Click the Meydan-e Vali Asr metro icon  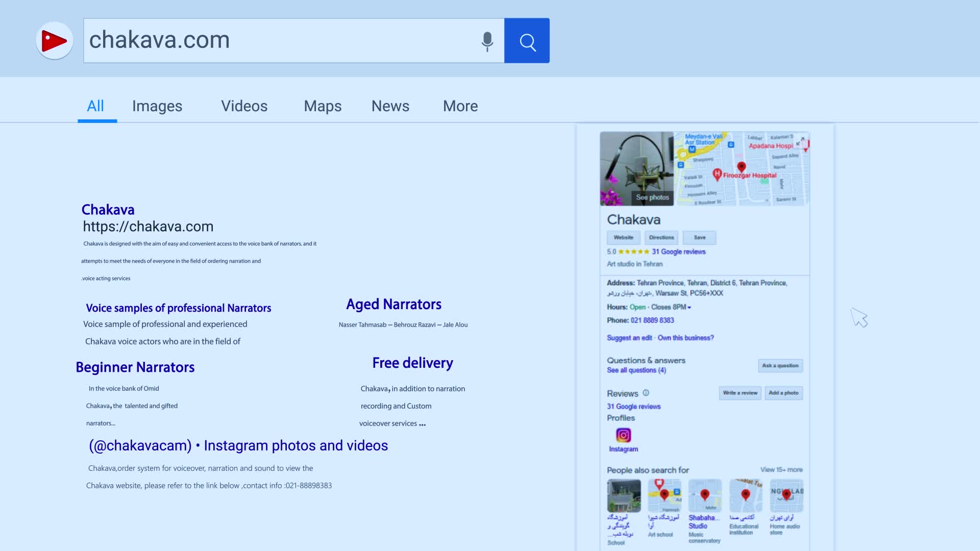point(692,149)
